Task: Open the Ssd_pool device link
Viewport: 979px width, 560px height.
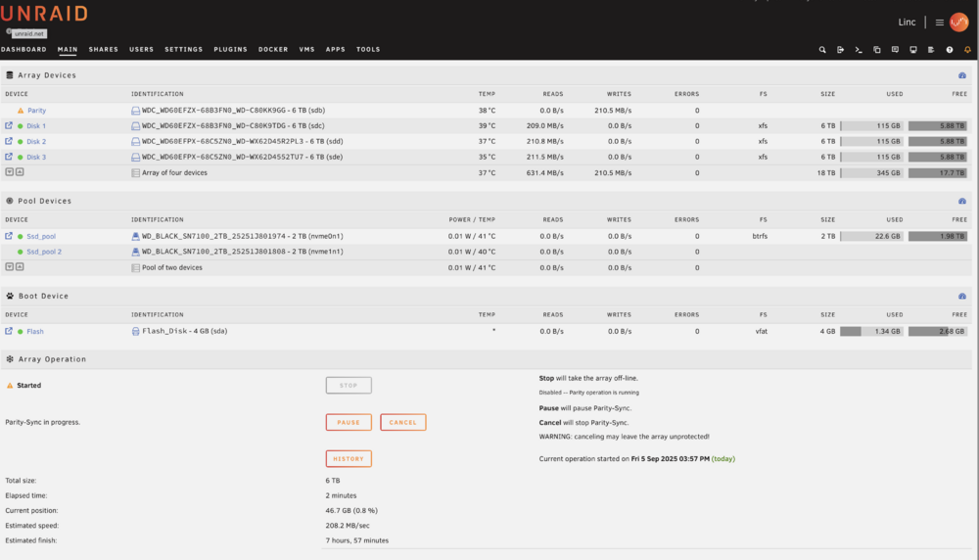Action: click(x=41, y=237)
